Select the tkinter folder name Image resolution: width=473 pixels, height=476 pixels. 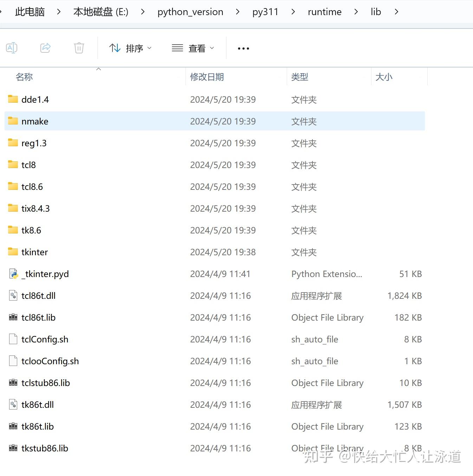point(34,252)
